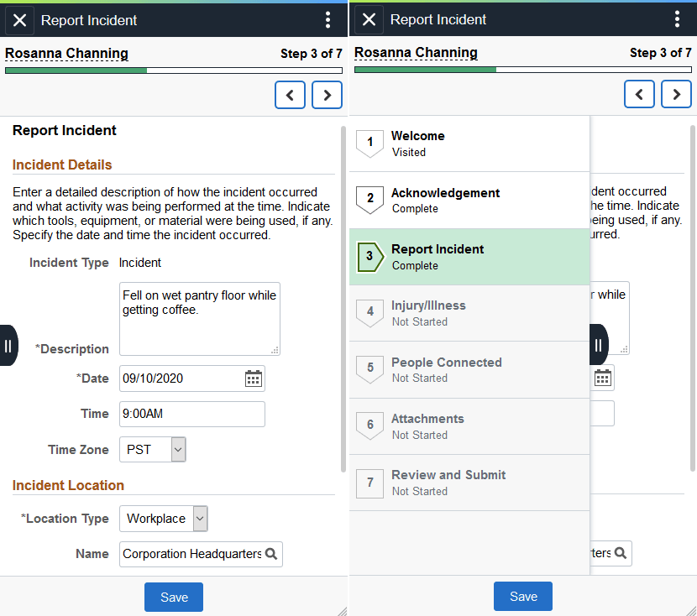Advance pages with the right chevron arrow
Viewport: 697px width, 616px height.
point(327,95)
